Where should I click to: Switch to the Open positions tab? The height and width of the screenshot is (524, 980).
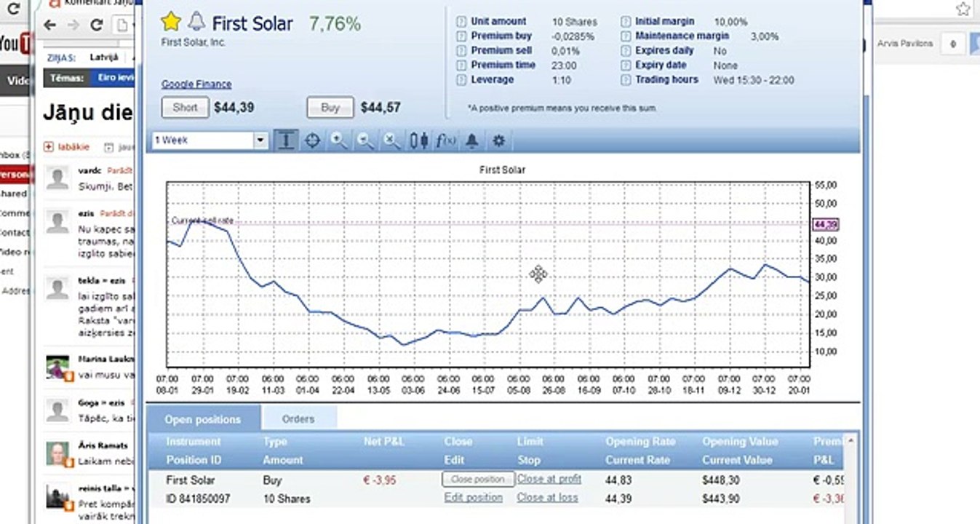pos(203,419)
